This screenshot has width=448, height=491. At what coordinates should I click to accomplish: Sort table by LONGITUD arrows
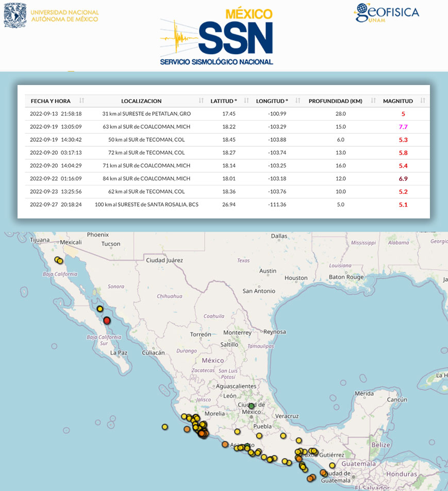point(297,100)
